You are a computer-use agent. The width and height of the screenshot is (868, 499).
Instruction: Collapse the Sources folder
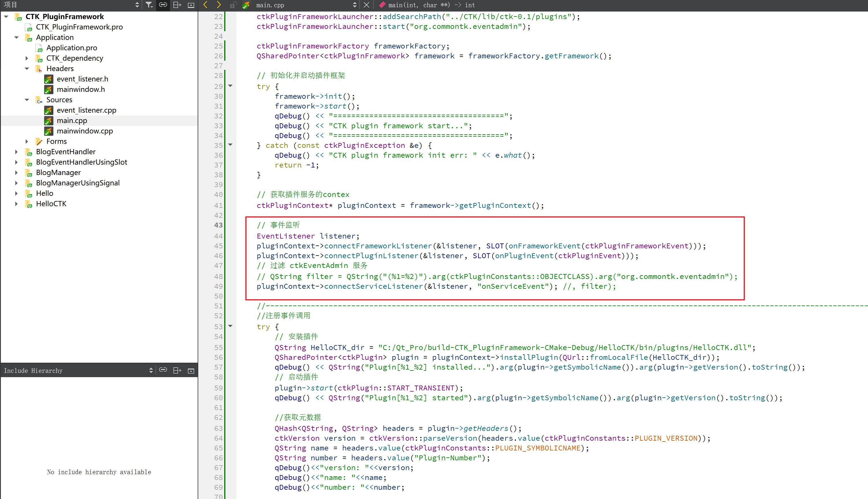coord(27,100)
